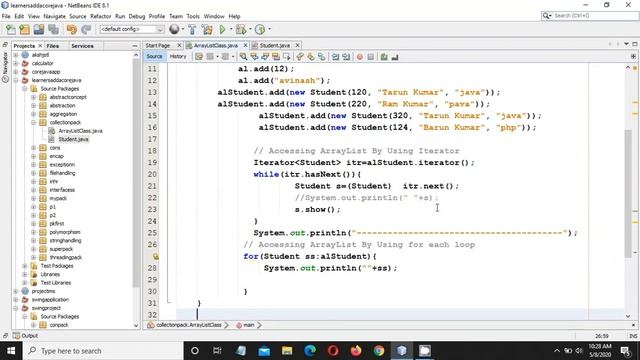Open Chrome from the taskbar
The width and height of the screenshot is (640, 360).
[x=379, y=351]
